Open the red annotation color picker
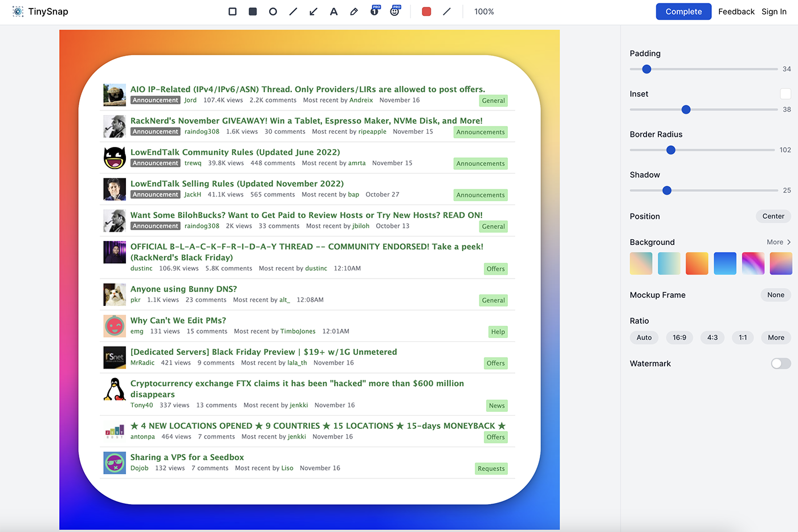The width and height of the screenshot is (798, 532). (x=426, y=11)
